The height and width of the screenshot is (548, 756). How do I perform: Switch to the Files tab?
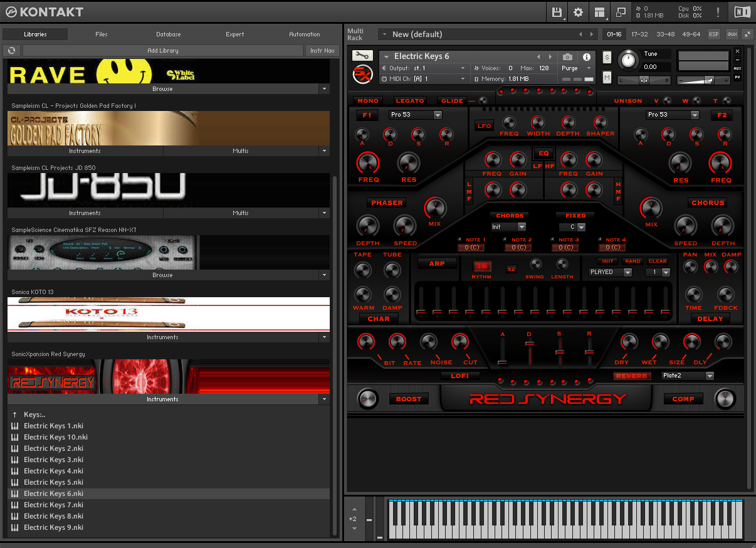click(x=102, y=34)
